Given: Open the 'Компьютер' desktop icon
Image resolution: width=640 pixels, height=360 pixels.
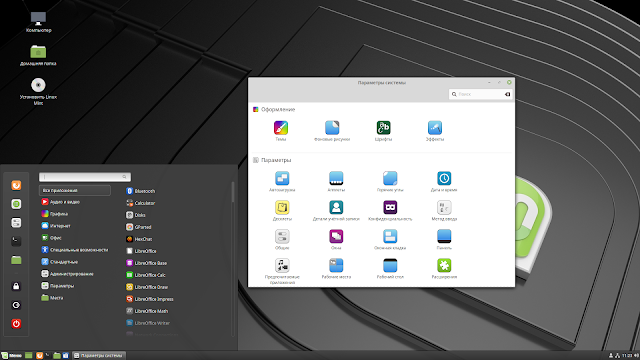Looking at the screenshot, I should 38,22.
